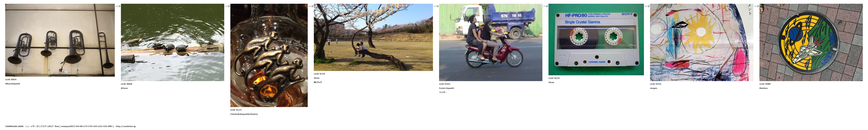Screen dimensions: 868x130
Task: Open the cherry blossom park photo
Action: (373, 37)
